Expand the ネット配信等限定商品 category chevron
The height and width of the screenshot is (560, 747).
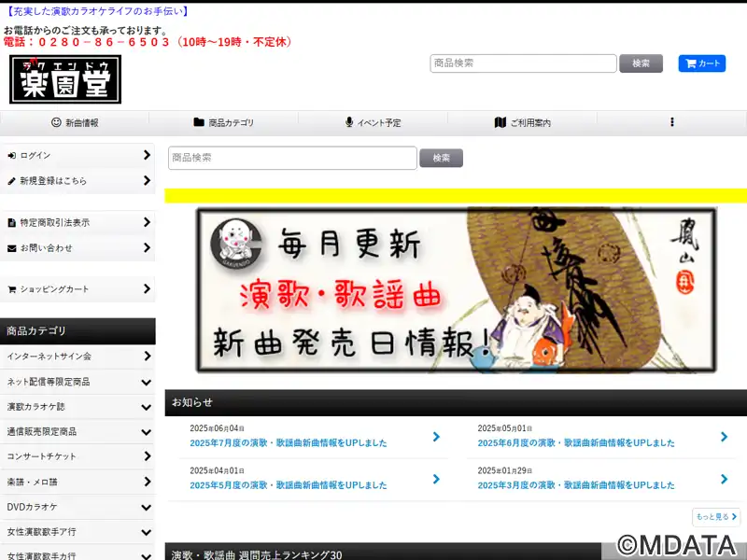tap(147, 383)
